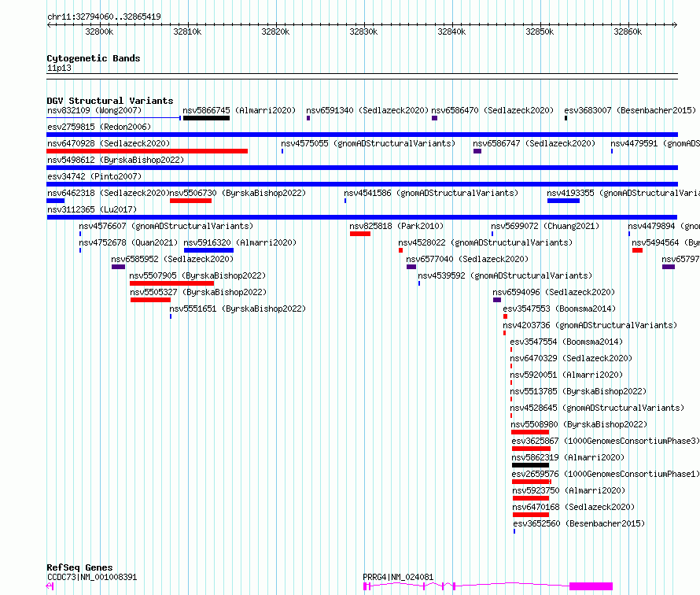Open nsv4576607 gnomAD variant label

pos(166,226)
